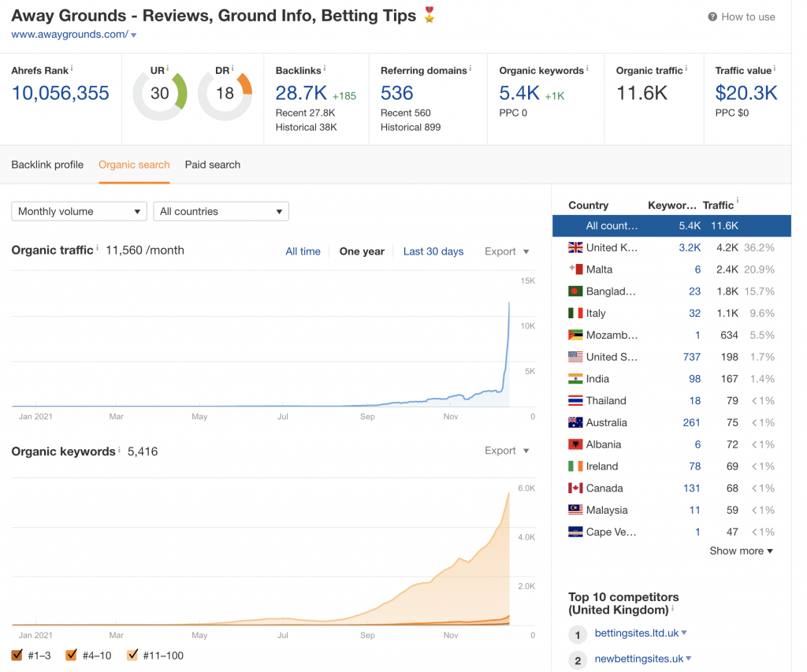The height and width of the screenshot is (672, 807).
Task: Click the info icon next to DR
Action: pyautogui.click(x=232, y=68)
